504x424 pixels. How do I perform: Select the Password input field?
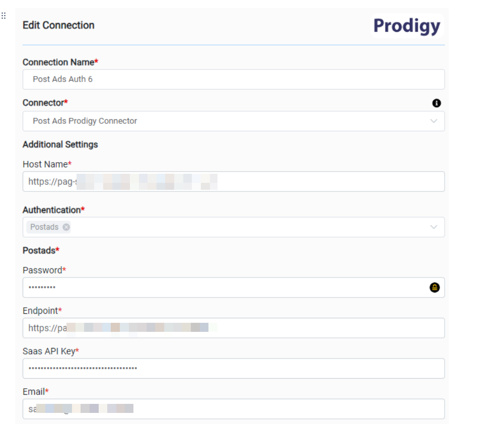tap(222, 288)
